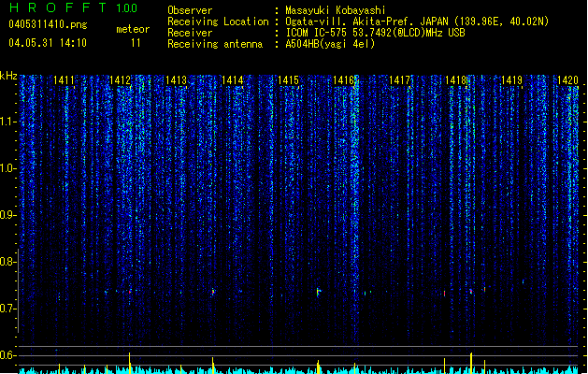
Task: Click the 1415 time marker
Action: tap(288, 80)
